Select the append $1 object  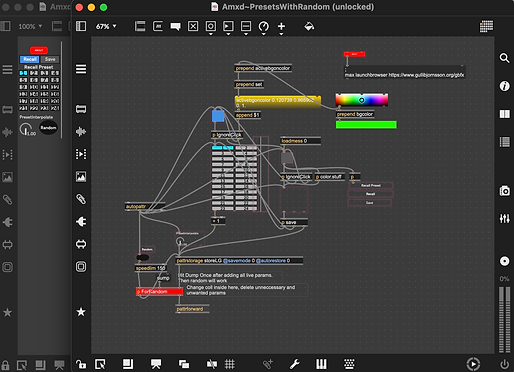click(x=248, y=115)
